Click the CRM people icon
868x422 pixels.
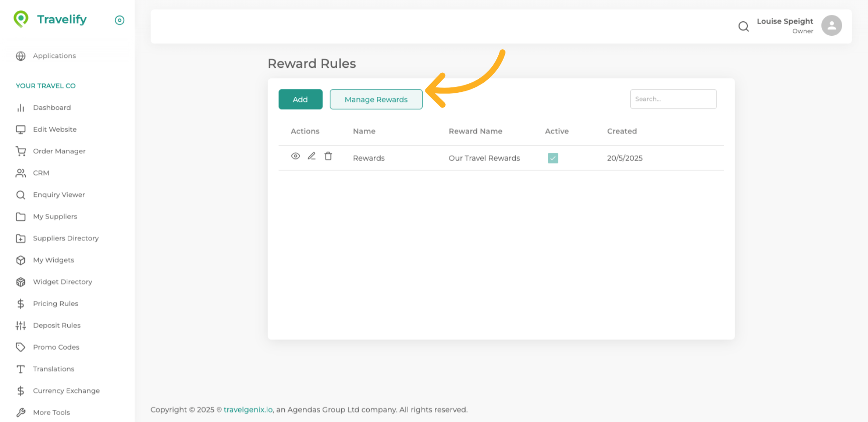pos(21,173)
